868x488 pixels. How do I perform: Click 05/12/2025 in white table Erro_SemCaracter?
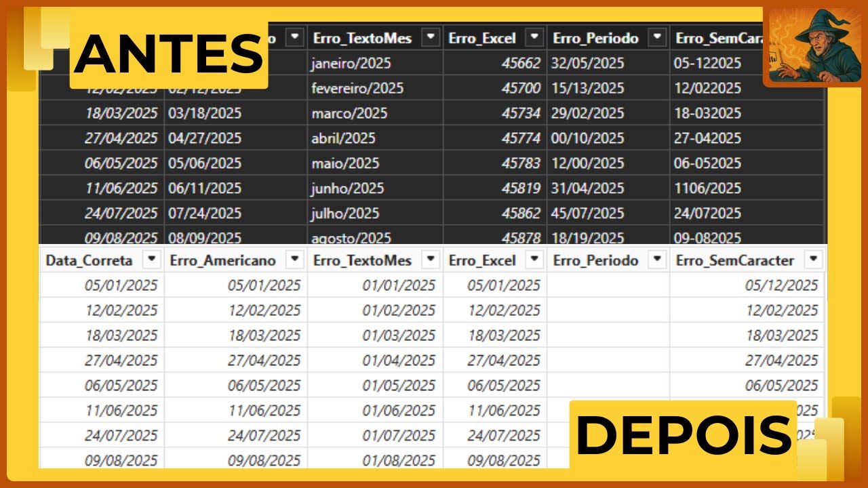[782, 285]
